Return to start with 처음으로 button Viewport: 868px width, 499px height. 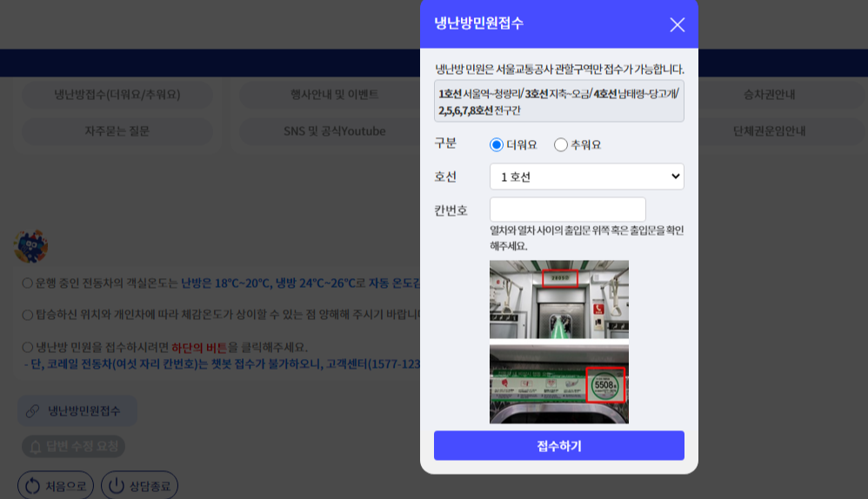(x=56, y=486)
